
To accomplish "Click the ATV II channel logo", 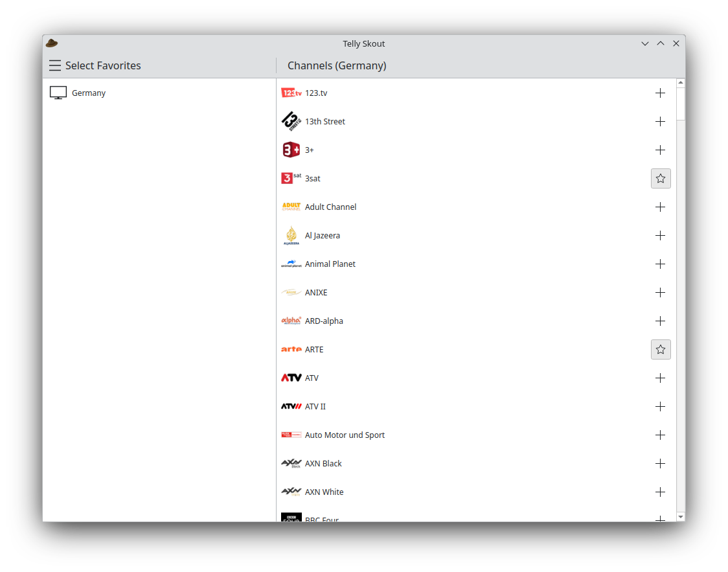I will tap(291, 407).
